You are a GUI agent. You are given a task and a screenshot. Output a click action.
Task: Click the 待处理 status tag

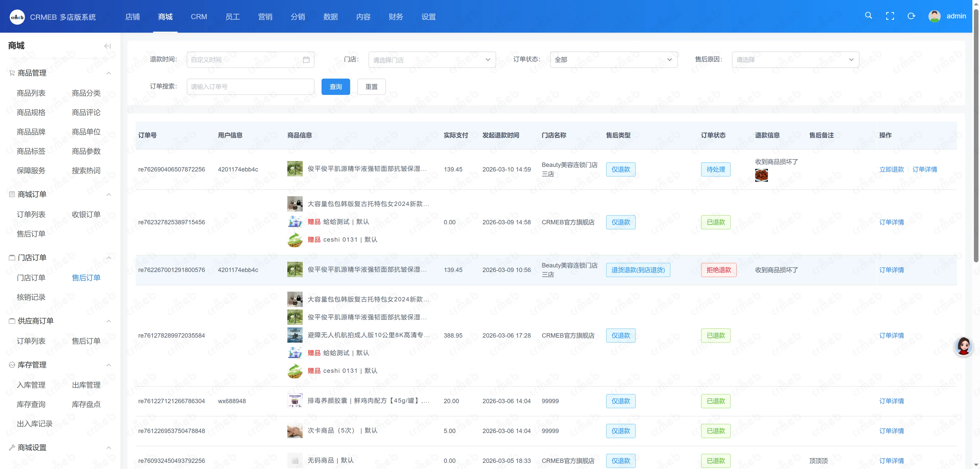(x=716, y=169)
